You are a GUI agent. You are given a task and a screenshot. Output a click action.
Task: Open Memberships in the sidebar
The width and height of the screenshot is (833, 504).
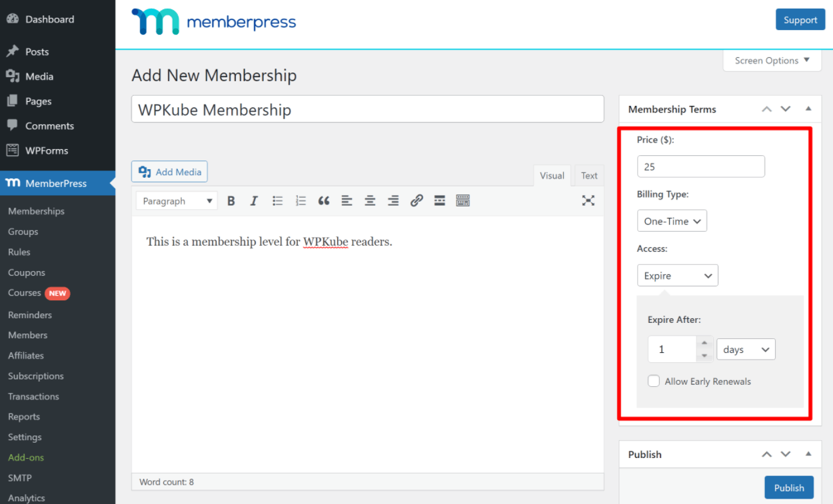(36, 211)
